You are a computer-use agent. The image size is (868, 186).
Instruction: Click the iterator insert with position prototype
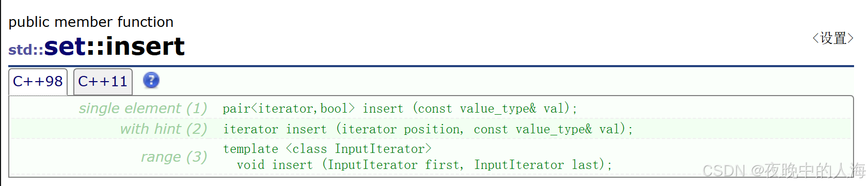[428, 129]
